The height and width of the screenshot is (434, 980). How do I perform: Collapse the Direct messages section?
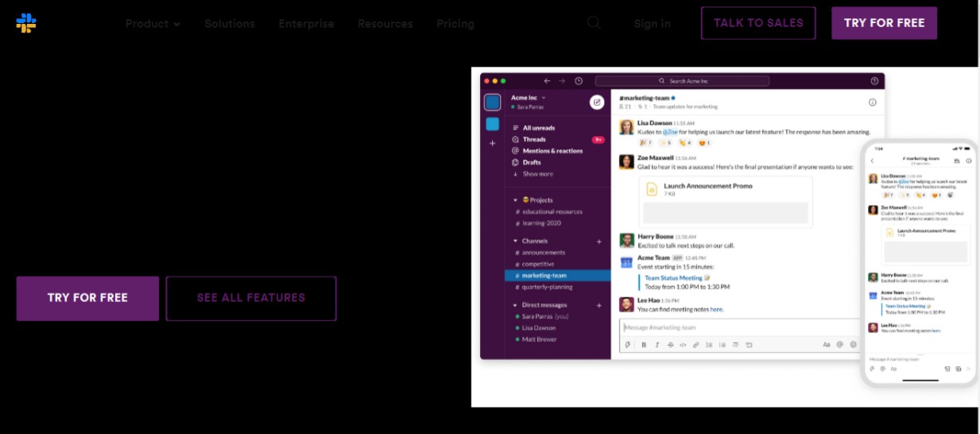click(x=515, y=305)
